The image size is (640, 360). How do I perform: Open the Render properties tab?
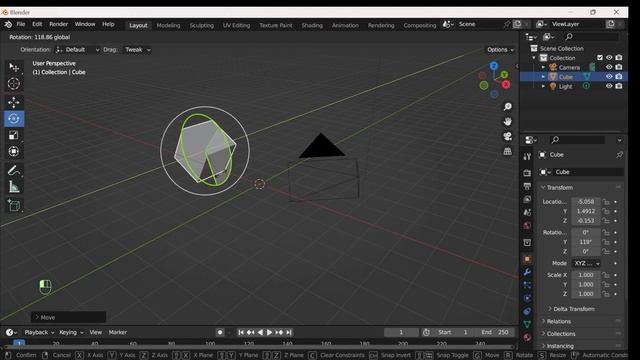click(527, 173)
